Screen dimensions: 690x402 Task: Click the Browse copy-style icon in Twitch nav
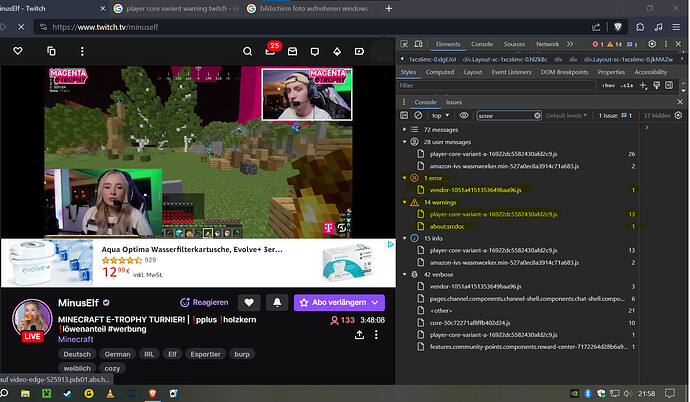51,51
